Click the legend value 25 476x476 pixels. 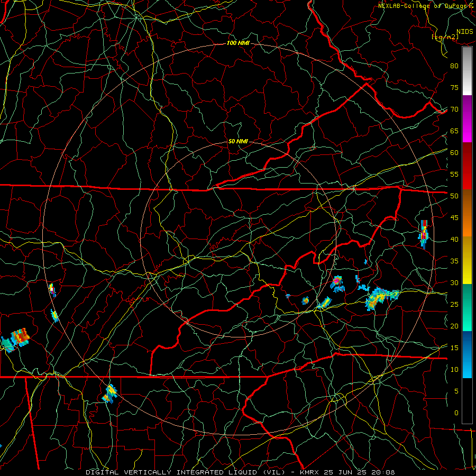[454, 305]
